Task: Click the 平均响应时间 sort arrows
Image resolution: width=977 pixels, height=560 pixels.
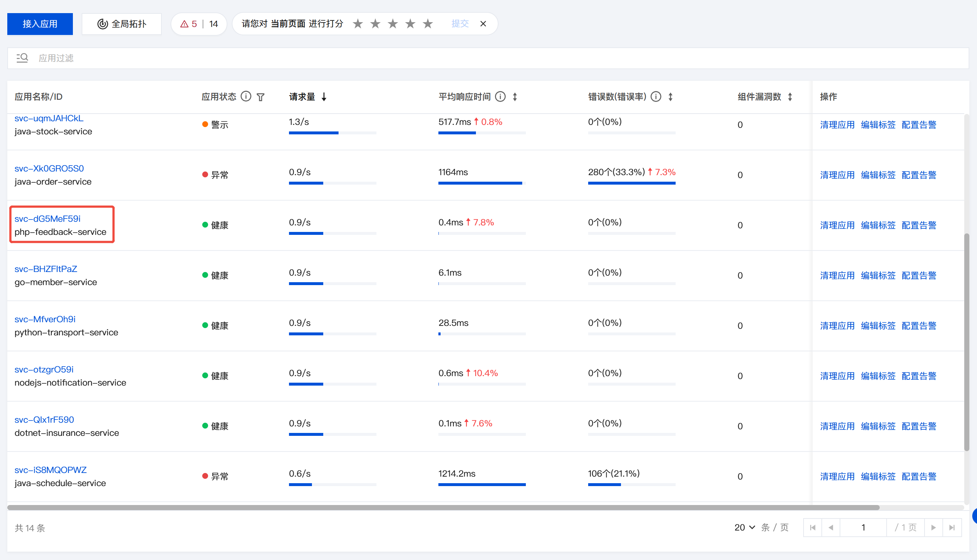Action: tap(515, 97)
